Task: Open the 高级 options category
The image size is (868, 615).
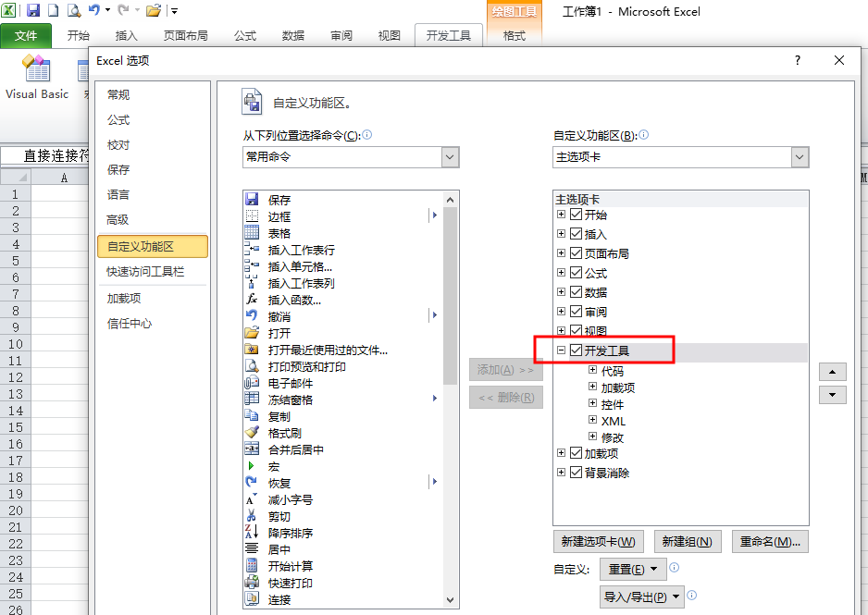Action: point(118,220)
